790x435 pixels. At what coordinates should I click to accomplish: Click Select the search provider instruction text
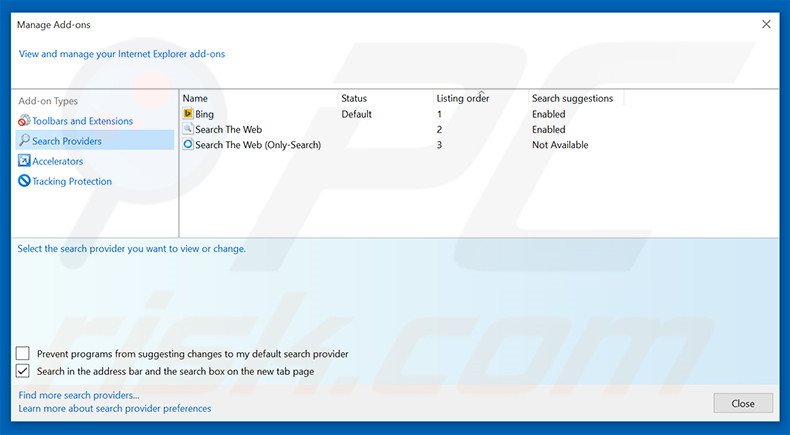coord(131,248)
